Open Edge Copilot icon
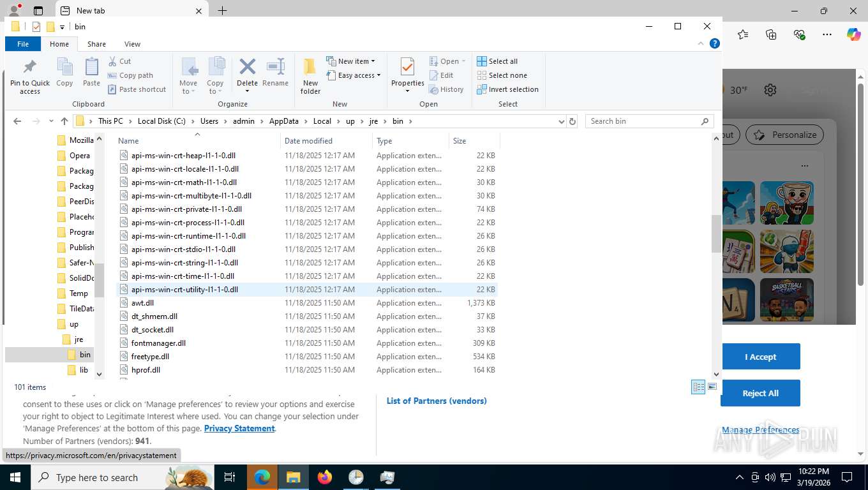 pyautogui.click(x=854, y=34)
